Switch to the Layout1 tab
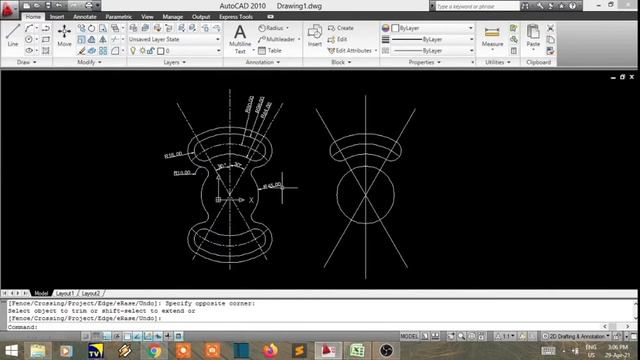This screenshot has width=640, height=360. pos(65,293)
